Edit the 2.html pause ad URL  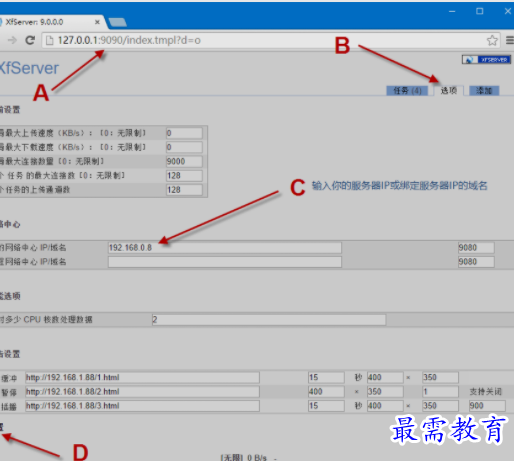click(x=142, y=392)
